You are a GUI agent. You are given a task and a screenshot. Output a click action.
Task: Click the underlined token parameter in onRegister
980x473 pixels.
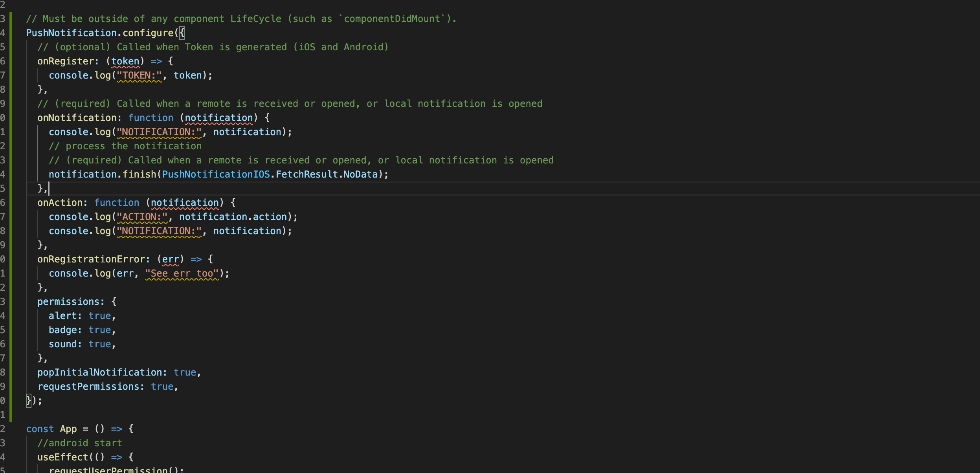pos(125,61)
